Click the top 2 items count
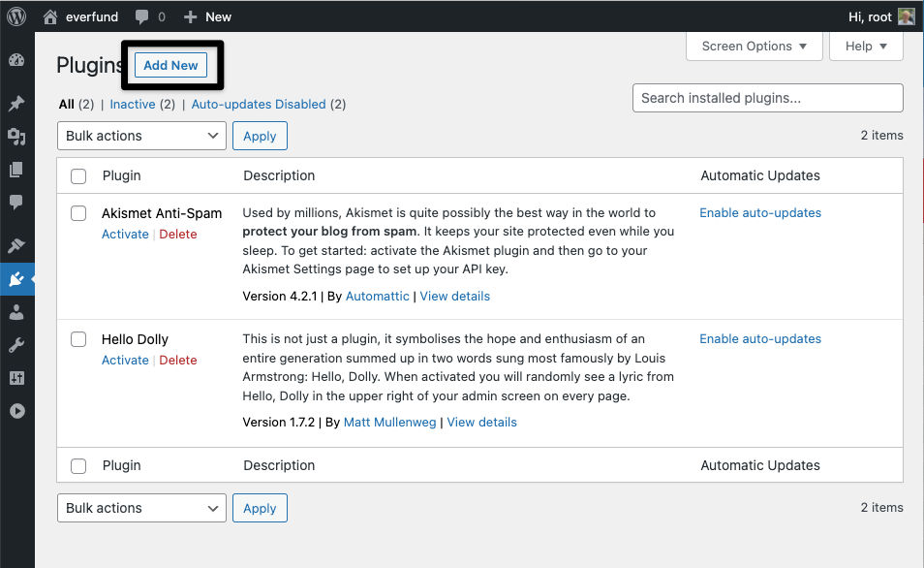This screenshot has height=568, width=924. 881,135
